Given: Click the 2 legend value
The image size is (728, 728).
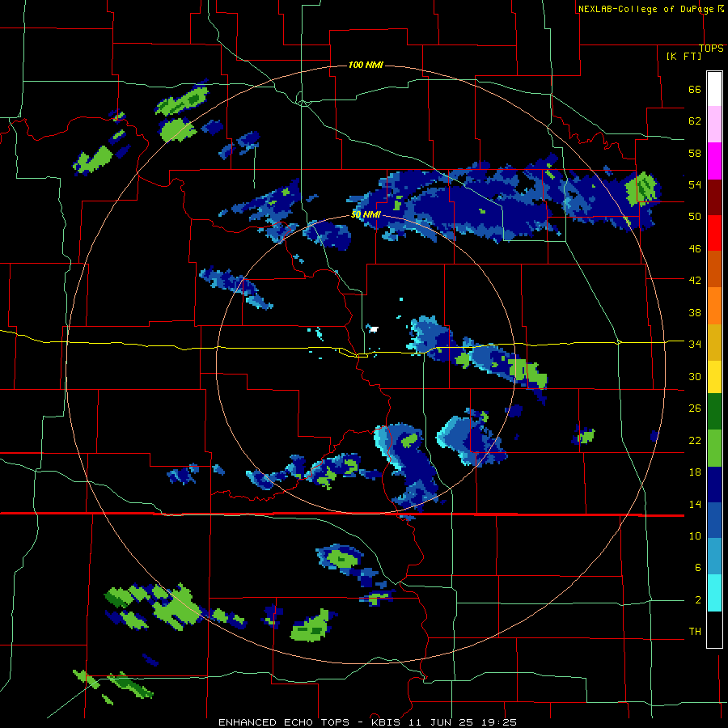Looking at the screenshot, I should 698,600.
